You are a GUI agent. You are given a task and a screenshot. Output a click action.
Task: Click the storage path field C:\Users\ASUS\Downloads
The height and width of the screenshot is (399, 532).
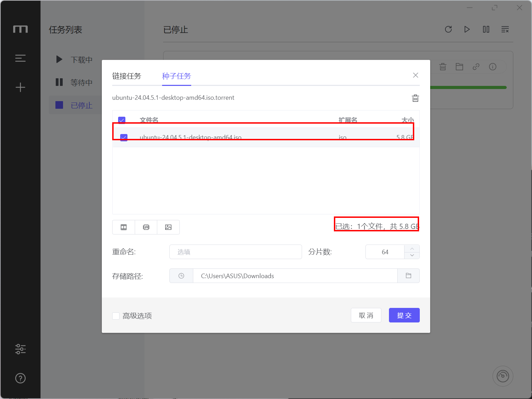coord(295,276)
